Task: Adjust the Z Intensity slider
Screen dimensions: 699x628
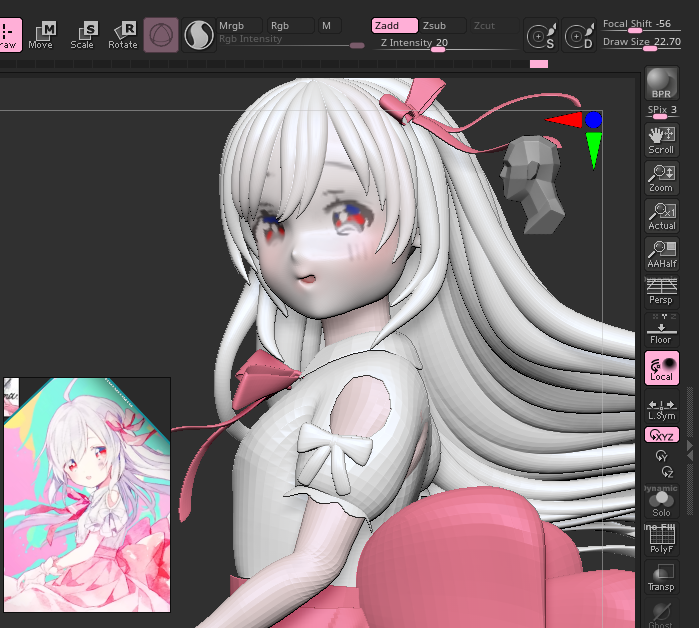Action: [x=446, y=44]
